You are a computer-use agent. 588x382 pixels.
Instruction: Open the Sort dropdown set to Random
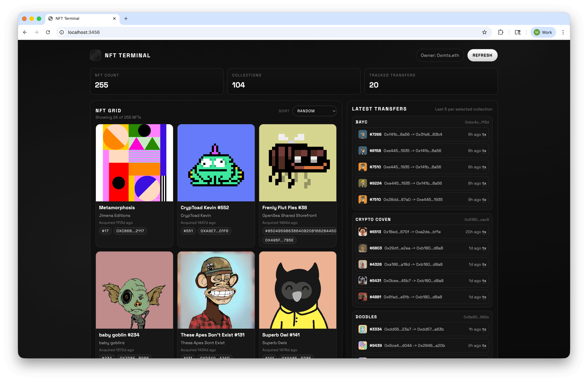(x=314, y=111)
